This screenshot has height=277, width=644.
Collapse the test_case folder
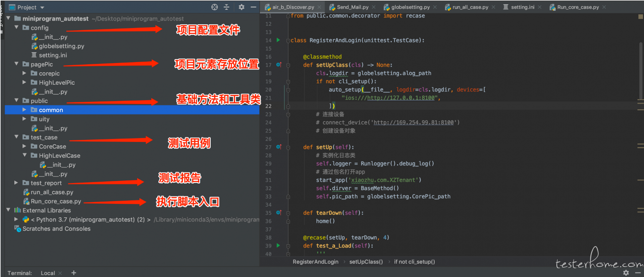[x=16, y=137]
